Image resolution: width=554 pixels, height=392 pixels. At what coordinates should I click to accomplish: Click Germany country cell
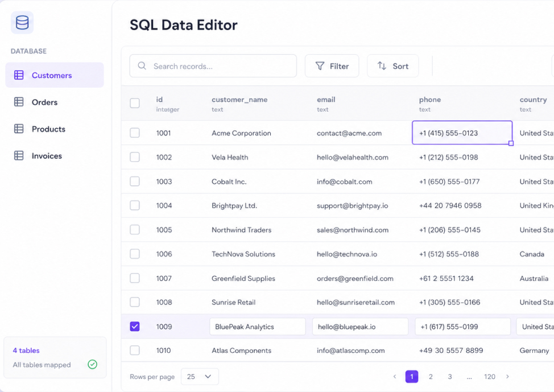click(x=534, y=350)
